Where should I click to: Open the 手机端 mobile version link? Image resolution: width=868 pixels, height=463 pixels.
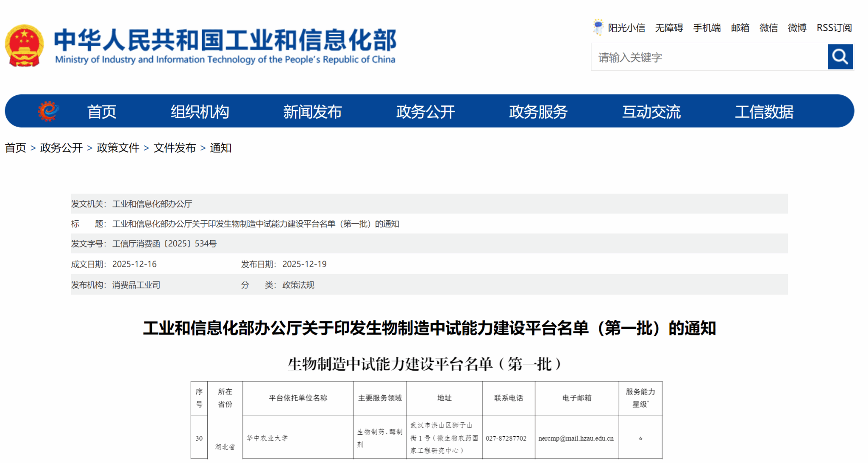coord(707,28)
